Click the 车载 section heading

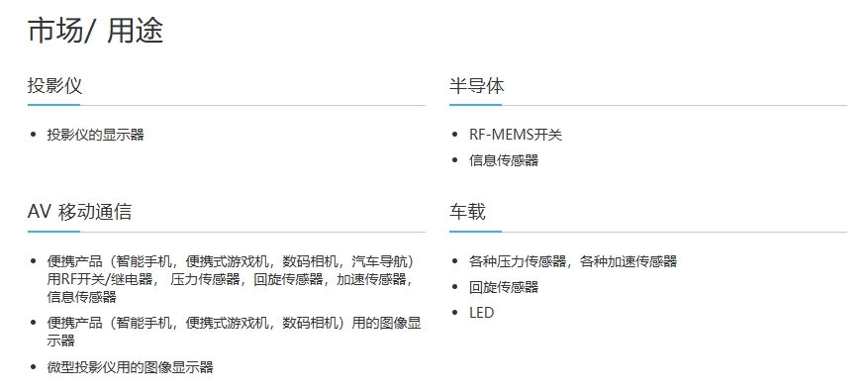(467, 212)
